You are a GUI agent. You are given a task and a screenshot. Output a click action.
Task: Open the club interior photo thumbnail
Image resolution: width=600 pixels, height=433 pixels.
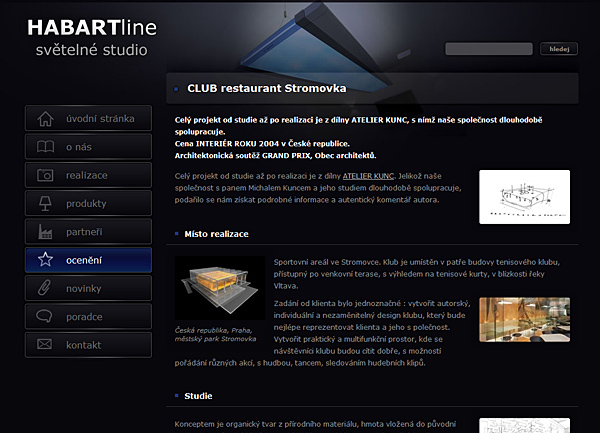(x=524, y=320)
